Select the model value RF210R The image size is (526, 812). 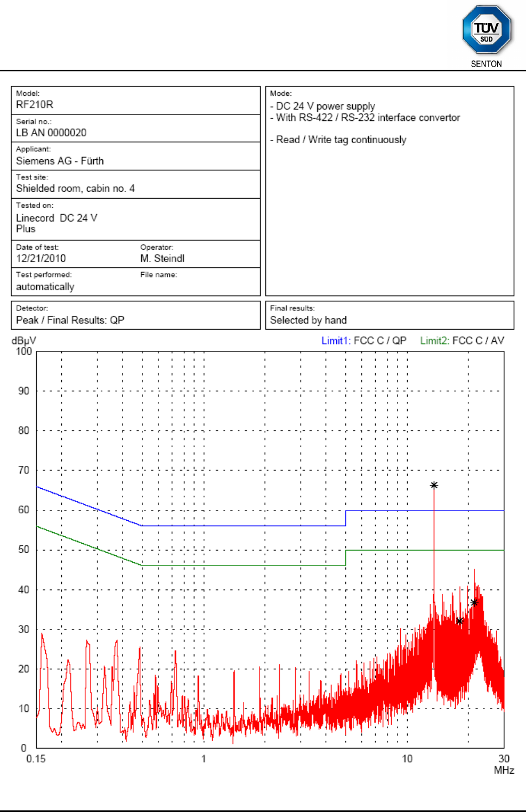[x=35, y=105]
